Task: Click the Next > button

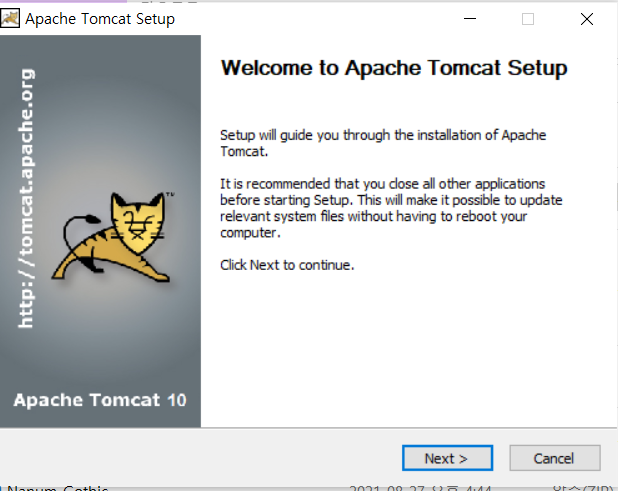Action: [447, 458]
